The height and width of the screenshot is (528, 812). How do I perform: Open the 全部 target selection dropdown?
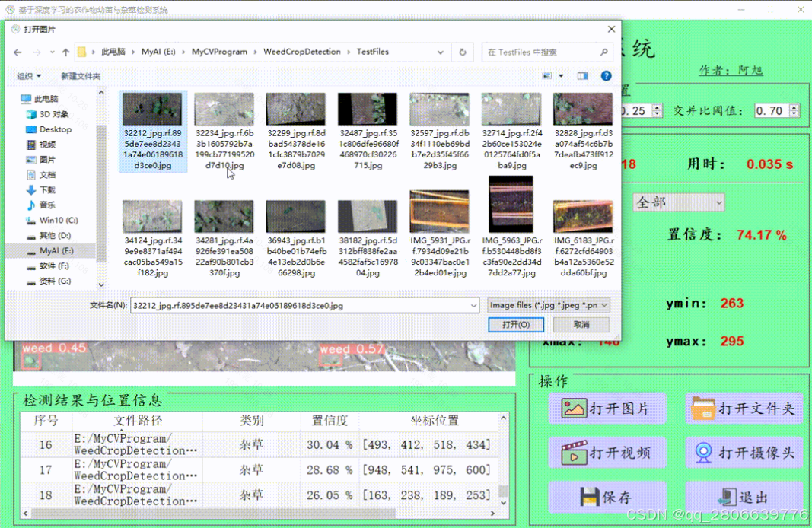click(678, 202)
